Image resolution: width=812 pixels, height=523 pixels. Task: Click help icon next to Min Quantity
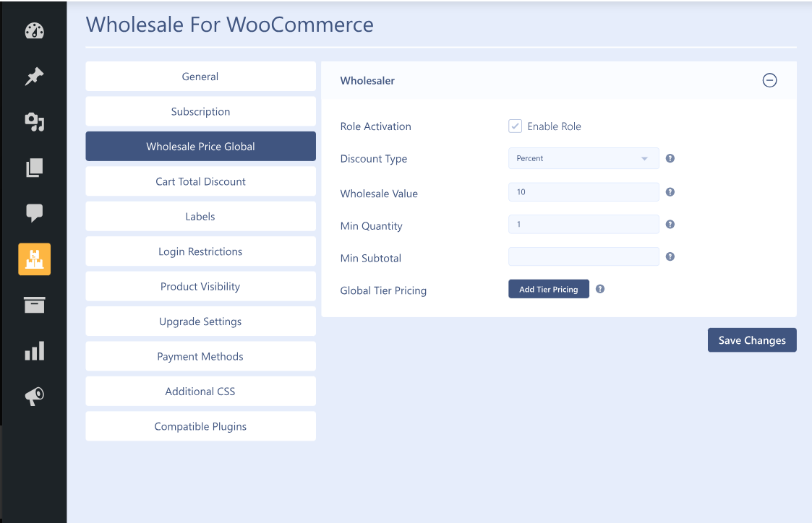pyautogui.click(x=670, y=224)
